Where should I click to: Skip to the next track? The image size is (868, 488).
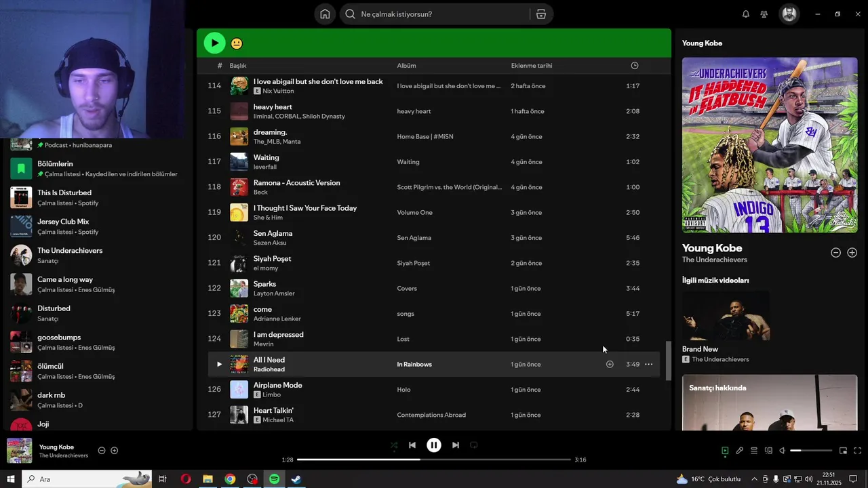click(456, 445)
